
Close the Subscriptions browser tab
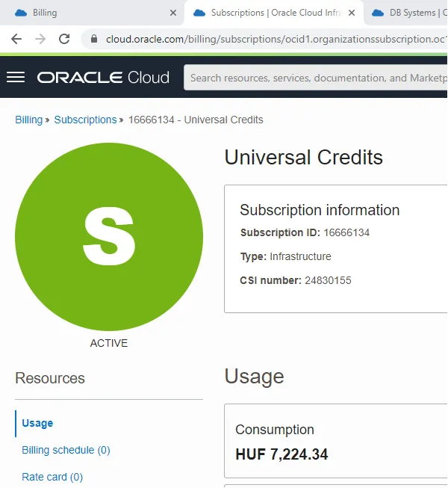coord(352,13)
